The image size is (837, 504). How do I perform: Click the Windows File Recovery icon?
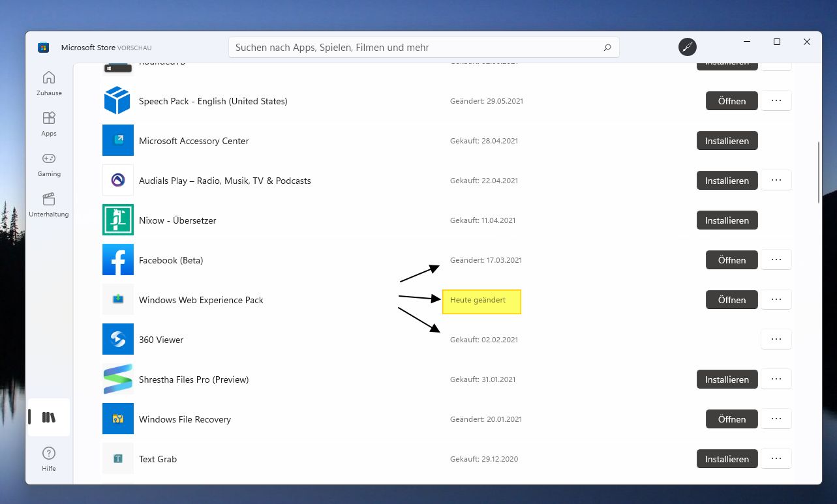click(118, 419)
